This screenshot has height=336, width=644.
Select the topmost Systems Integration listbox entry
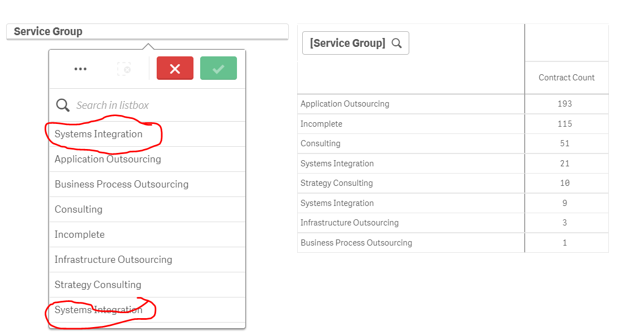point(99,134)
